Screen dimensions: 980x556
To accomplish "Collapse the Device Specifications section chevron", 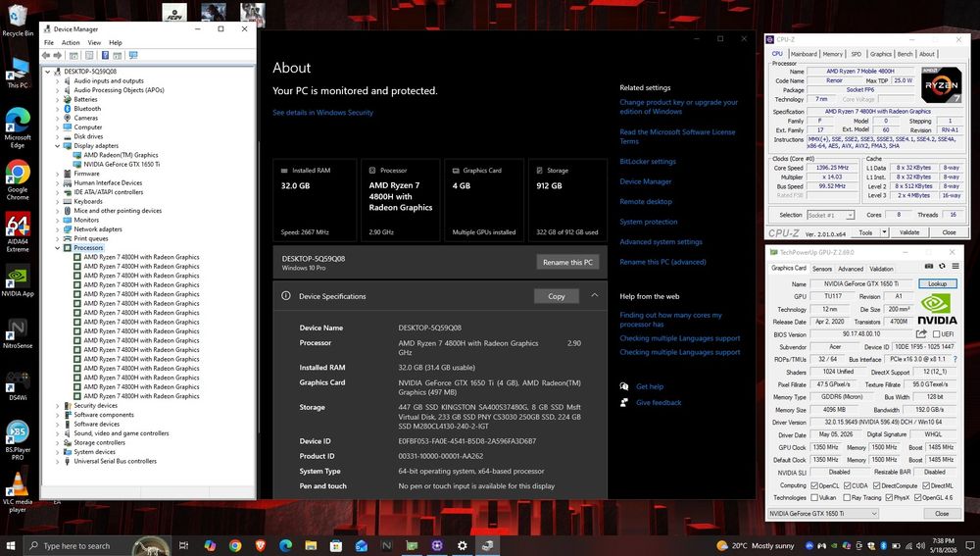I will [595, 296].
